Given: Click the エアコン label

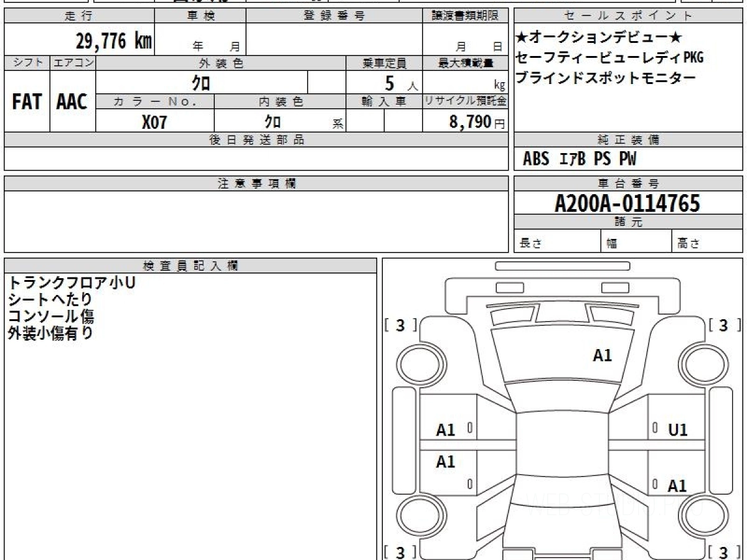Looking at the screenshot, I should click(x=73, y=63).
